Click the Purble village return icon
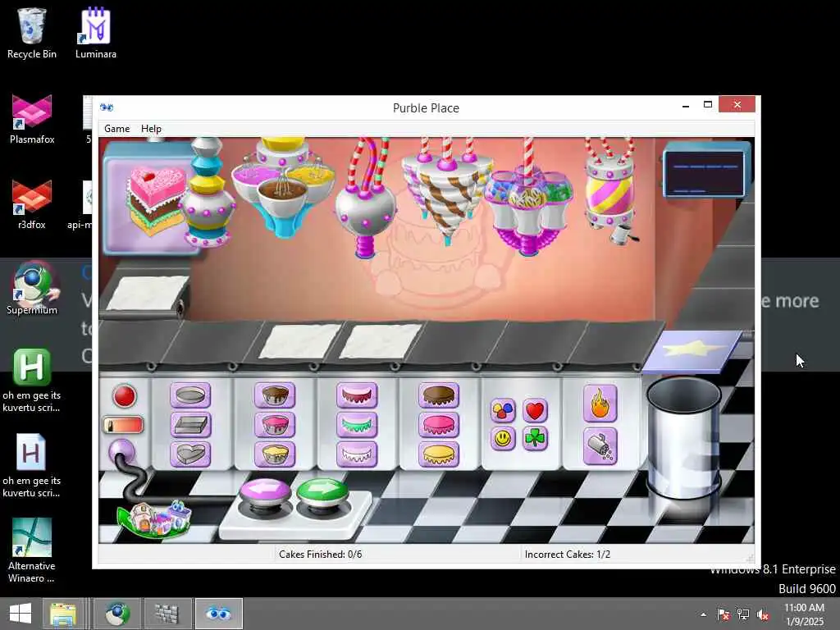The width and height of the screenshot is (840, 630). [x=154, y=518]
